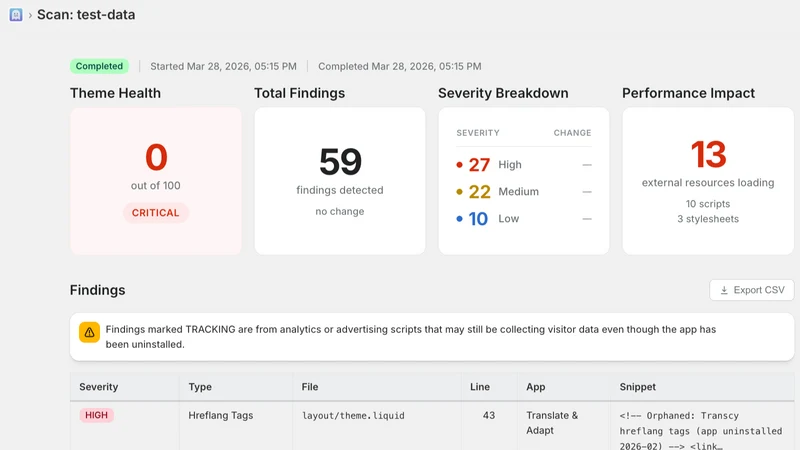Click the CRITICAL badge in Theme Health
Image resolution: width=800 pixels, height=450 pixels.
coord(156,213)
